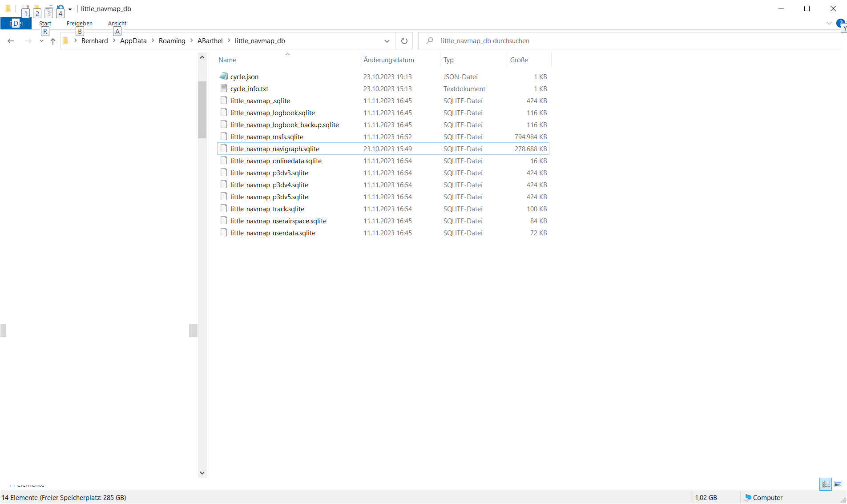Create a new folder using the Quick Access icon
This screenshot has height=504, width=847.
pyautogui.click(x=37, y=9)
